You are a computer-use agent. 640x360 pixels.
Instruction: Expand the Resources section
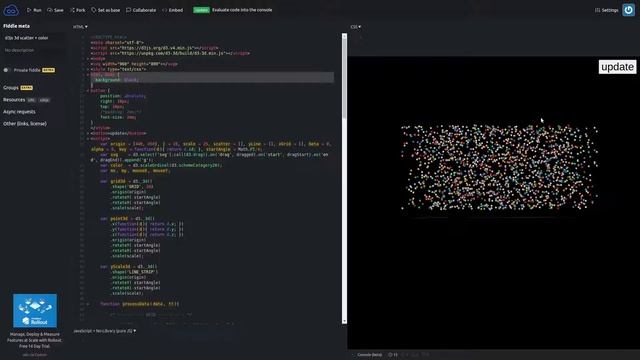(14, 100)
